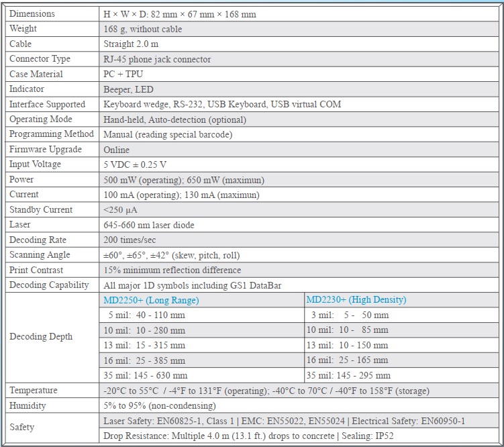Select the '5 VDC ± 0.25 V' value
Image resolution: width=504 pixels, height=447 pixels.
(135, 164)
